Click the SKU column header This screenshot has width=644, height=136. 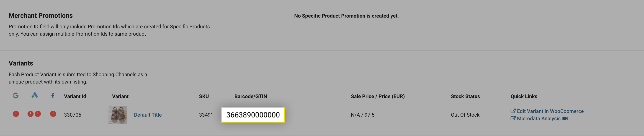[204, 97]
